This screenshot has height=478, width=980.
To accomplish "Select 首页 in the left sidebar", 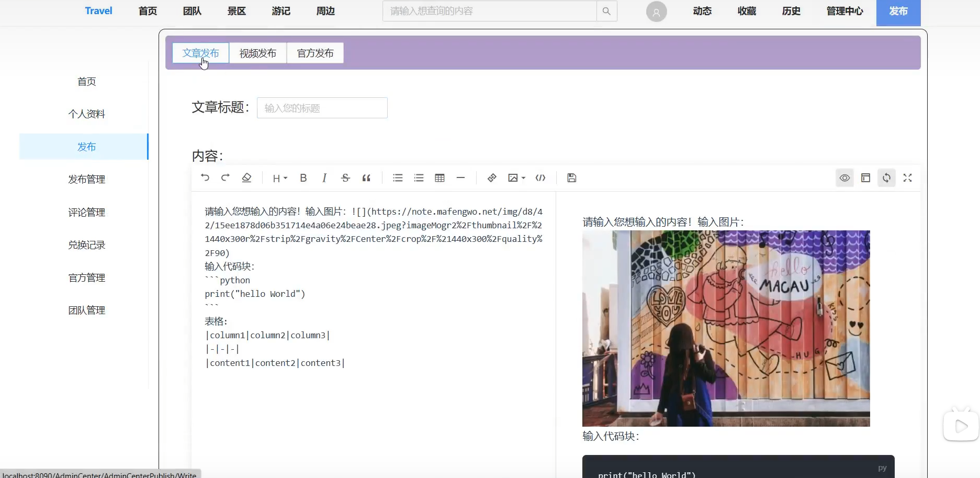I will 87,81.
